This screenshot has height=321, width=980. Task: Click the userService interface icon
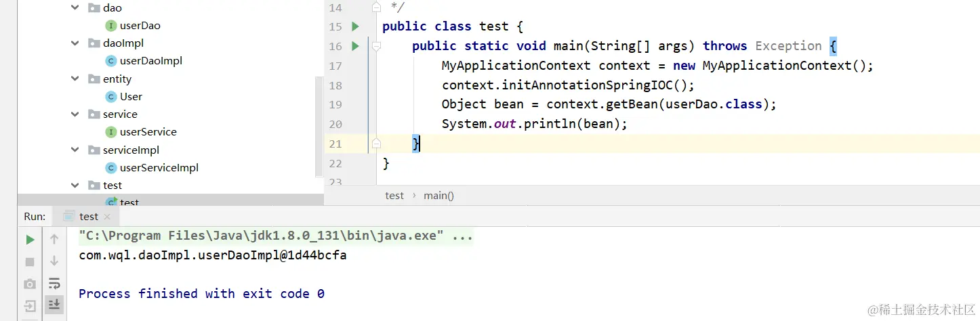[x=111, y=132]
